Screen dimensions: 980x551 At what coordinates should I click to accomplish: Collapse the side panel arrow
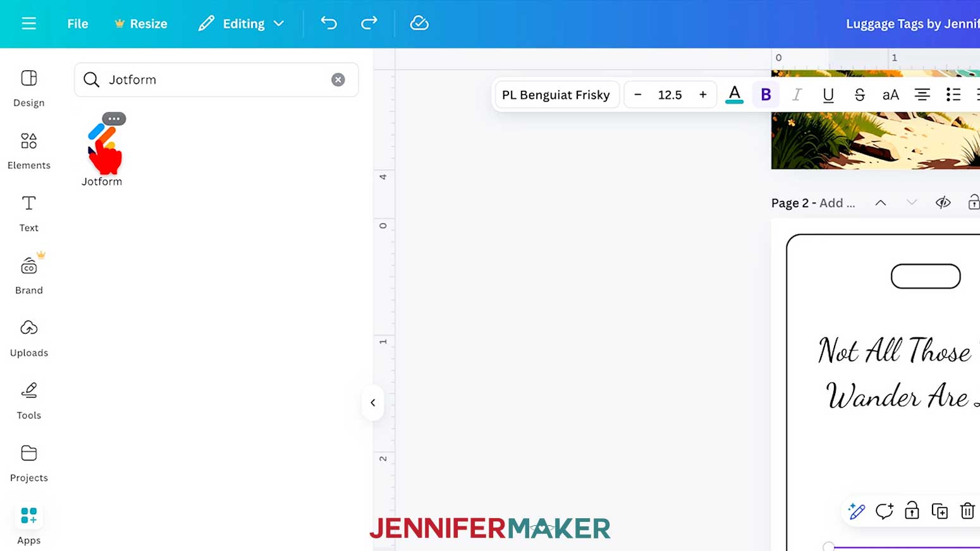373,403
